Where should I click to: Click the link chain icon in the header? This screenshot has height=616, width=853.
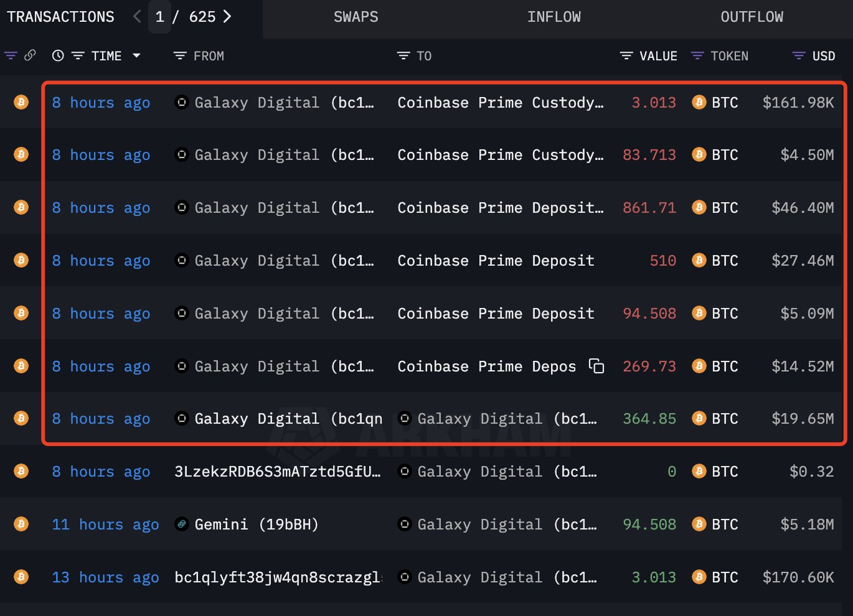(30, 55)
